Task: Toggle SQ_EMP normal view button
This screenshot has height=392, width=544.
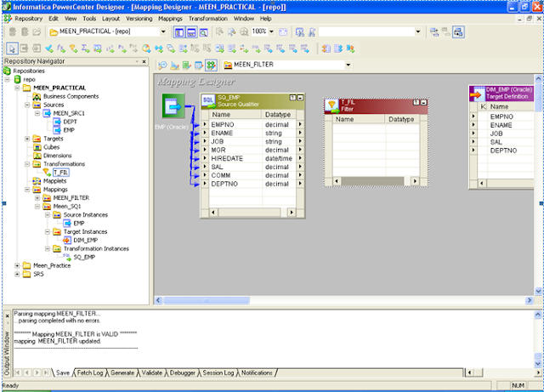Action: (x=292, y=98)
